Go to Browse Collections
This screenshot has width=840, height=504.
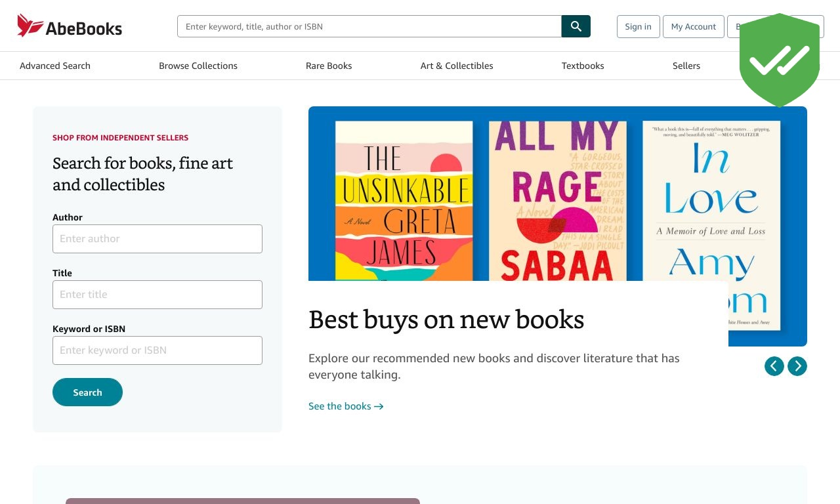coord(198,66)
